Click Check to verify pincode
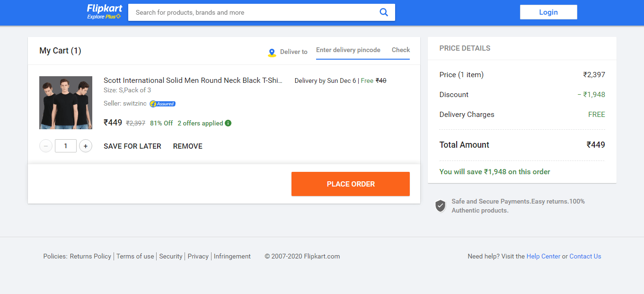 pyautogui.click(x=401, y=50)
